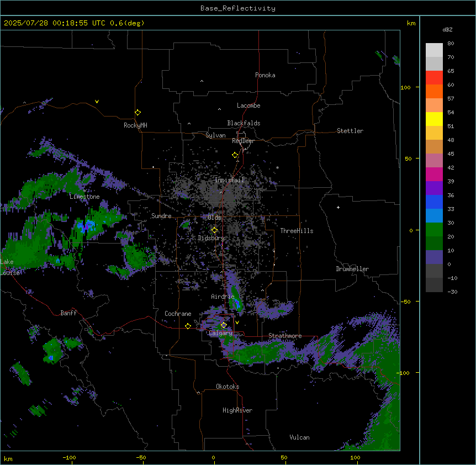
Task: Click the 80 value at the legend top
Action: [x=451, y=44]
